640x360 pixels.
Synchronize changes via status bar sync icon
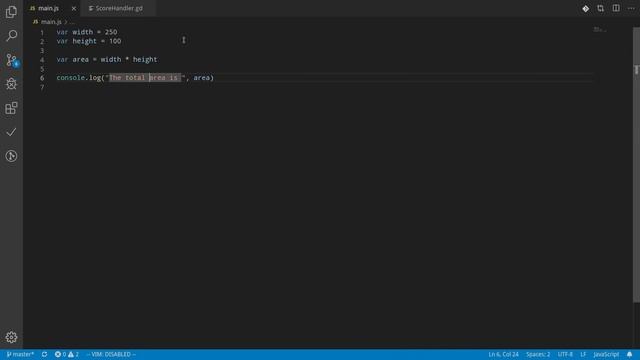[44, 354]
